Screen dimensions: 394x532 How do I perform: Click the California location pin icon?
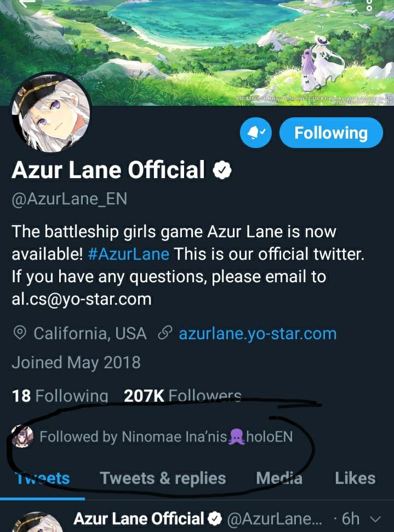pos(20,333)
